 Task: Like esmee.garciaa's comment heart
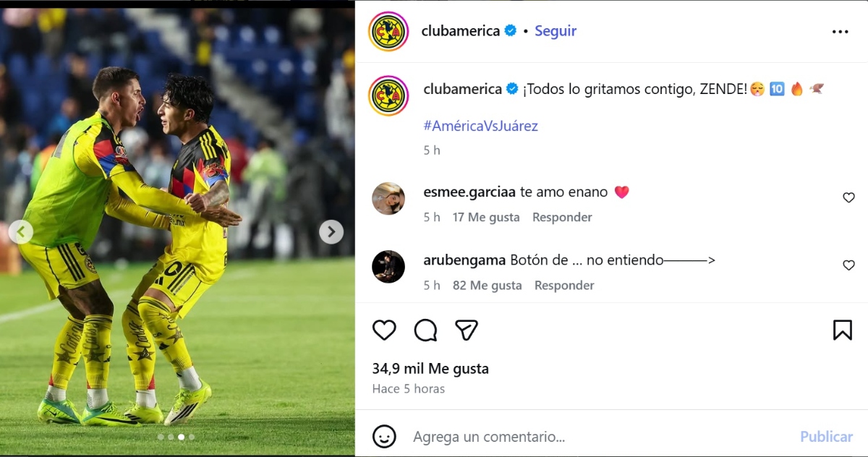click(849, 197)
